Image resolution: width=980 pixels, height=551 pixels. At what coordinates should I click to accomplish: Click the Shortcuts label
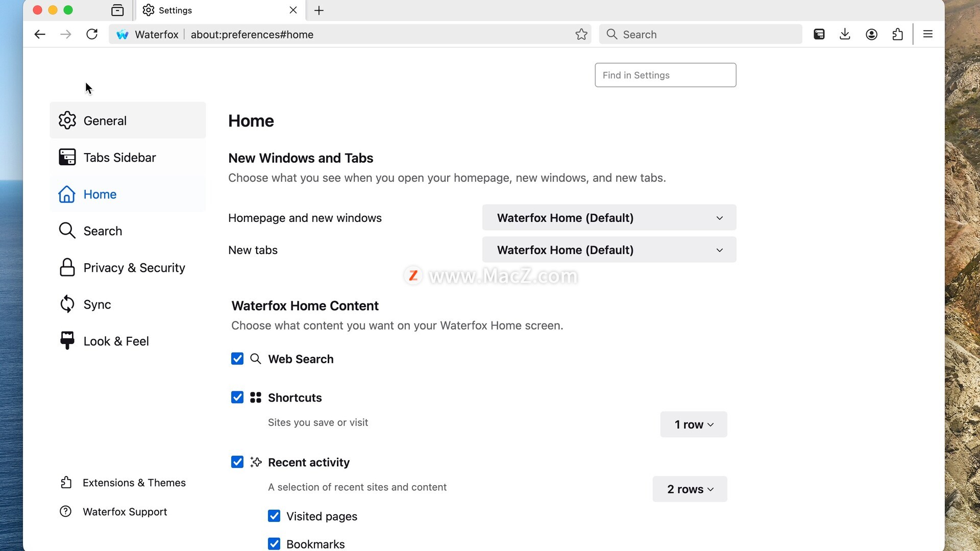[x=295, y=397]
